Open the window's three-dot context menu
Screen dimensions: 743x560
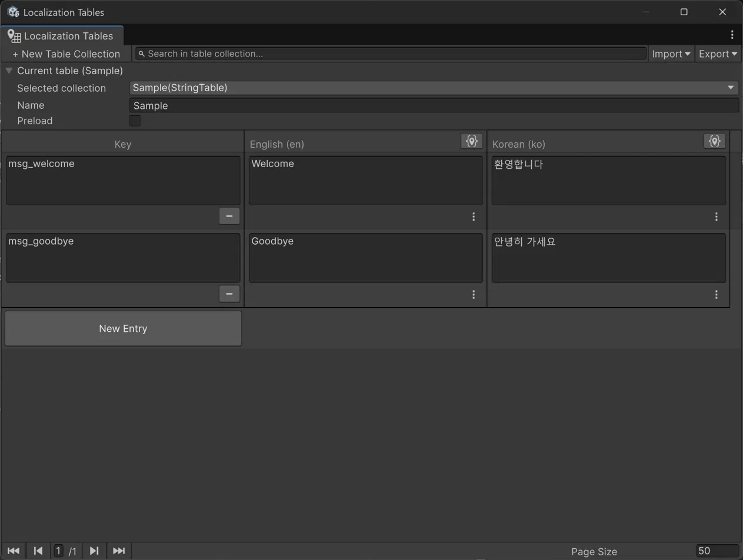(732, 35)
